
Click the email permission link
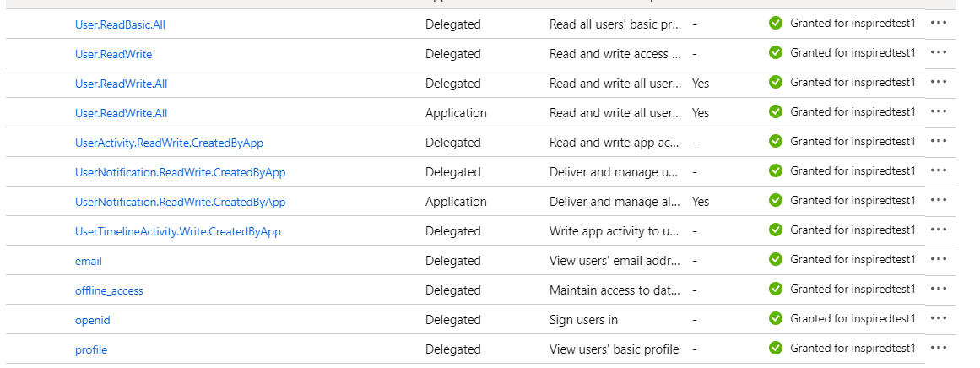[89, 261]
